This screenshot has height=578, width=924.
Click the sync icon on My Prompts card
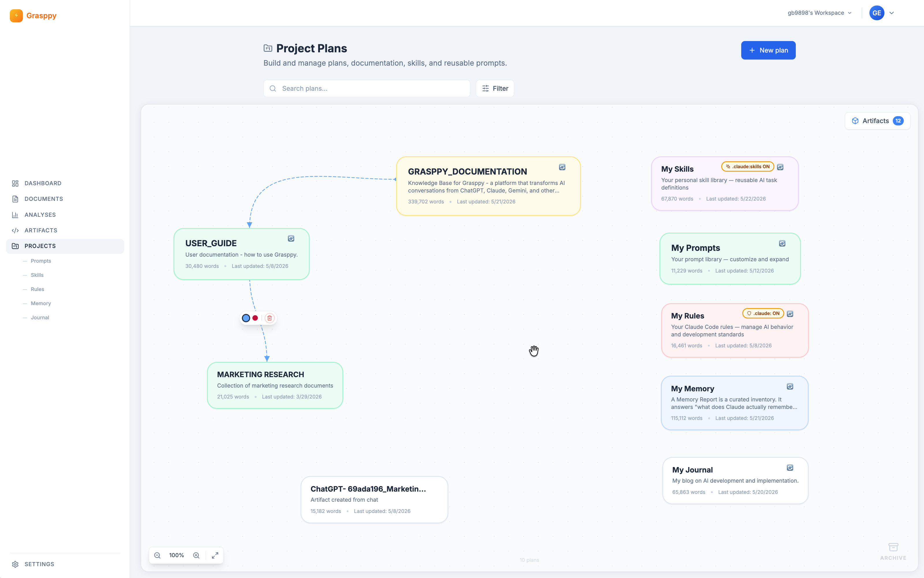pos(782,244)
